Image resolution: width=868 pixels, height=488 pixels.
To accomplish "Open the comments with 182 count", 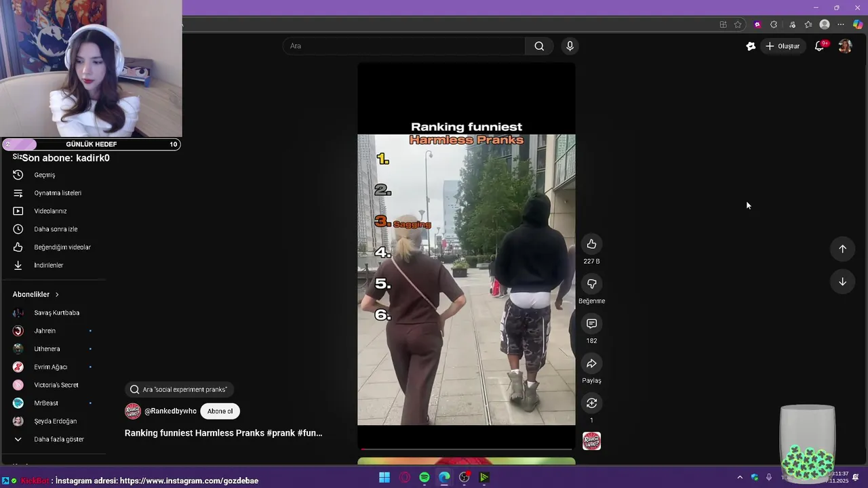I will point(591,324).
